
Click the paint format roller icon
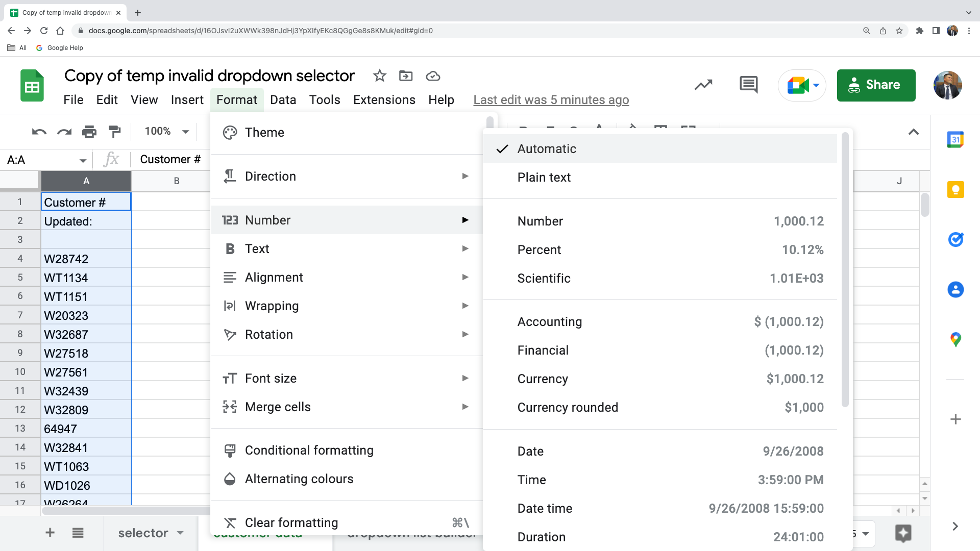click(115, 132)
